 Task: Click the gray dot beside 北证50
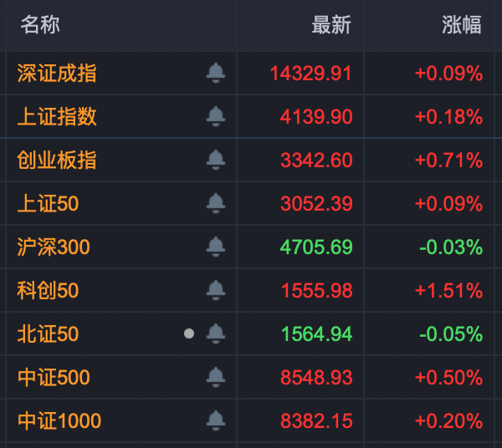click(x=189, y=333)
